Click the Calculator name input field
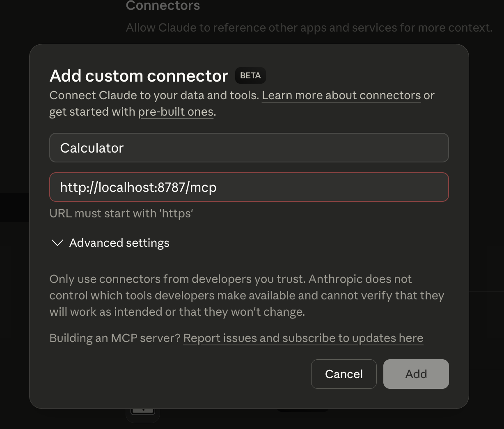The width and height of the screenshot is (504, 429). click(x=249, y=148)
